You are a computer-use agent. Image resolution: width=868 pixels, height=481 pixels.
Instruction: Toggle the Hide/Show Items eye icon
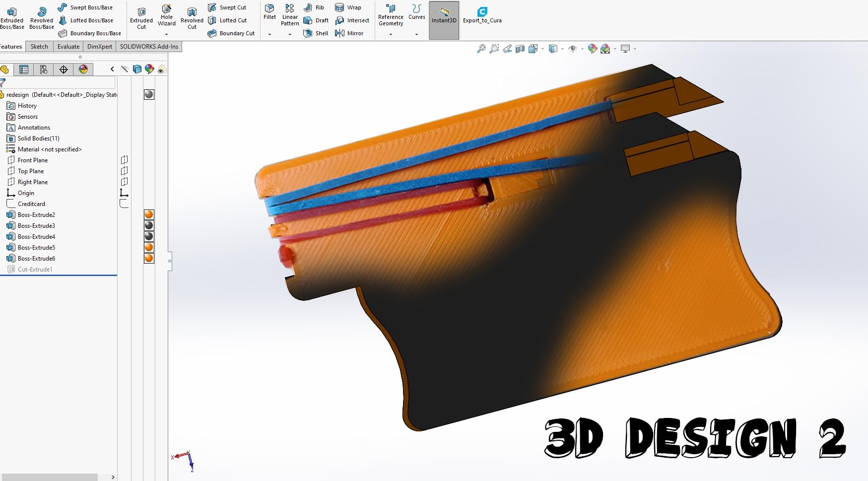point(572,48)
